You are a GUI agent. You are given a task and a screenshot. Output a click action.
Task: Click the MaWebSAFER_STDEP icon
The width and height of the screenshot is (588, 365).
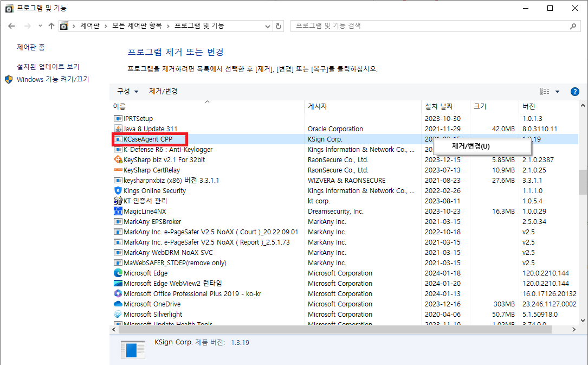tap(118, 263)
